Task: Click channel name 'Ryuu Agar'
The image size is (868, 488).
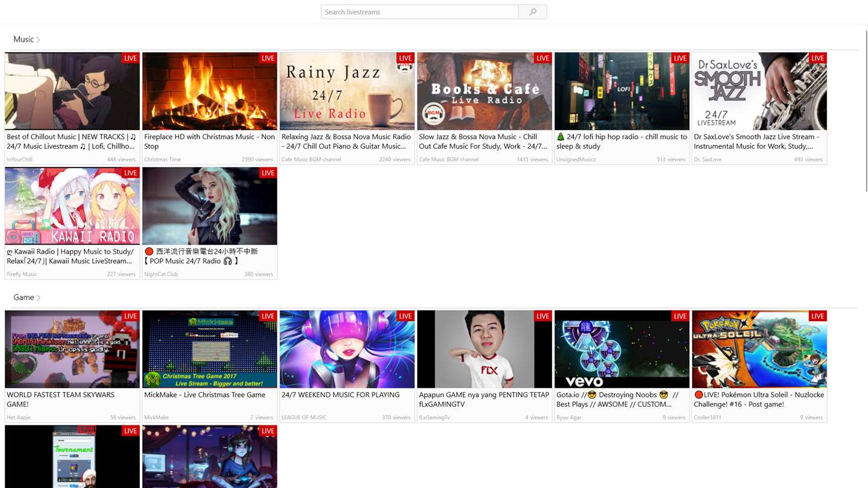Action: pos(568,418)
